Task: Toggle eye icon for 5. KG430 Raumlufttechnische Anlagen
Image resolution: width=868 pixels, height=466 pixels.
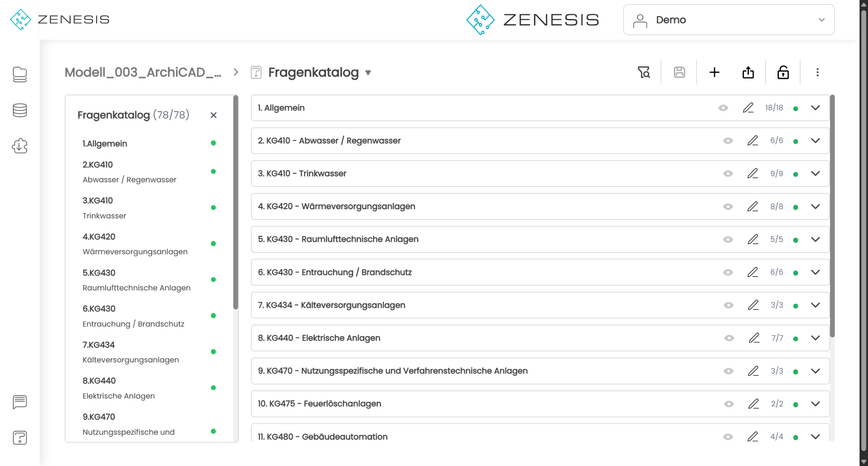Action: coord(728,239)
